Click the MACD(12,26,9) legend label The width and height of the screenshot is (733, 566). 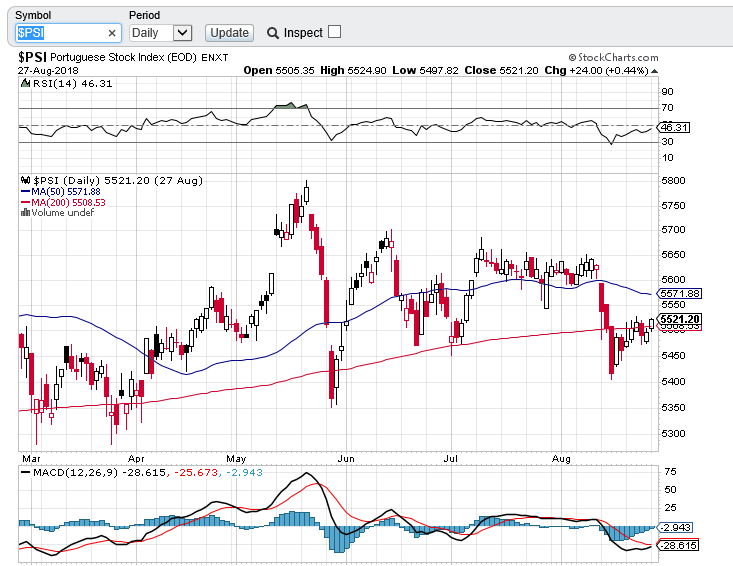click(76, 473)
